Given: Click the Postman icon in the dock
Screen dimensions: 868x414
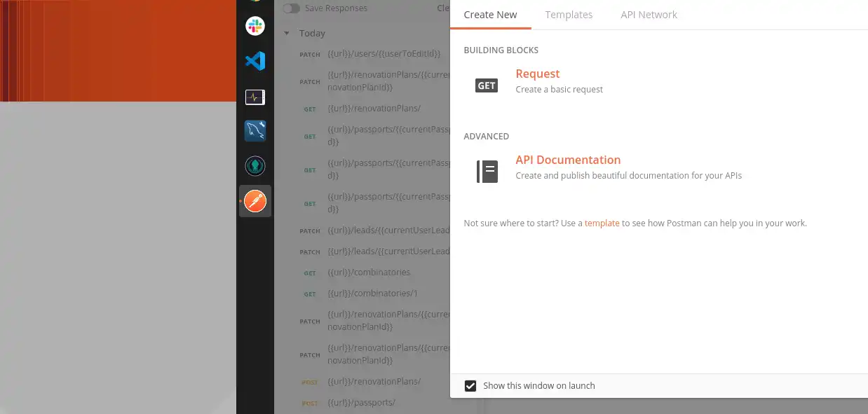Looking at the screenshot, I should point(255,201).
